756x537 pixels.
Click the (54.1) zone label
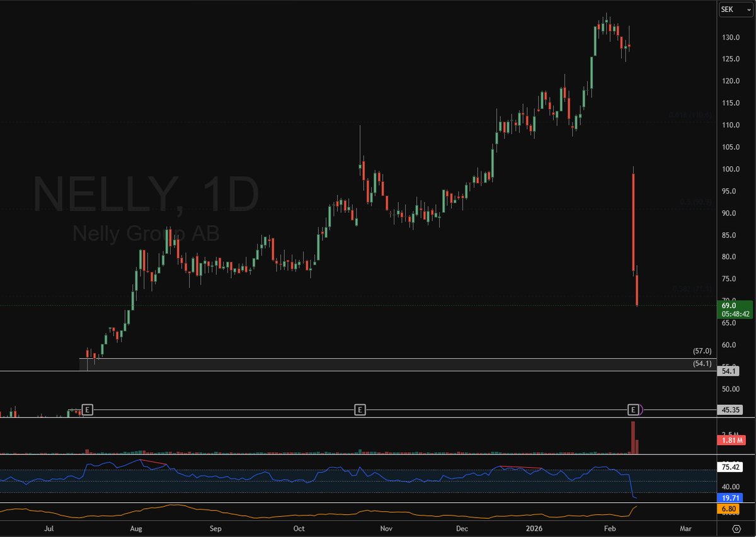pyautogui.click(x=702, y=363)
